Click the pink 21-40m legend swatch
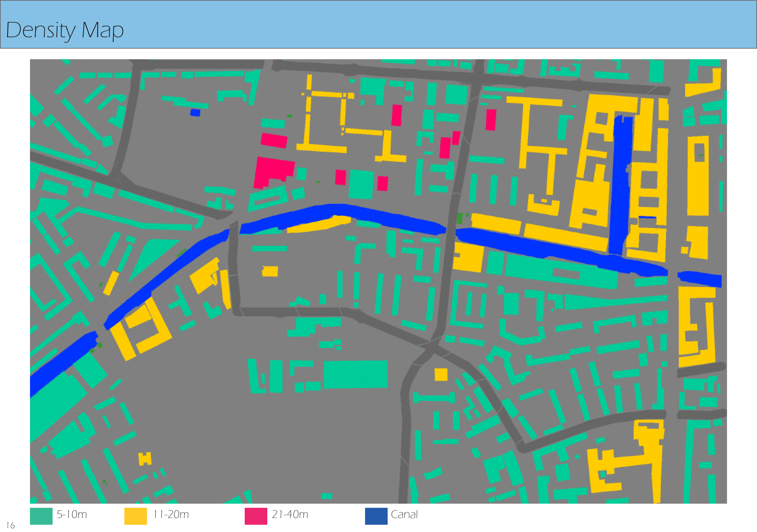The width and height of the screenshot is (757, 532). (x=256, y=516)
